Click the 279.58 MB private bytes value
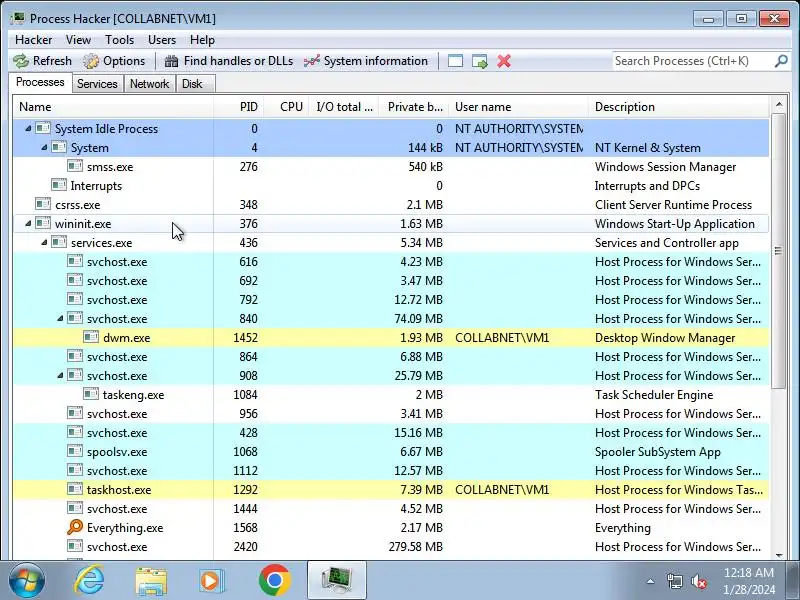 coord(415,546)
